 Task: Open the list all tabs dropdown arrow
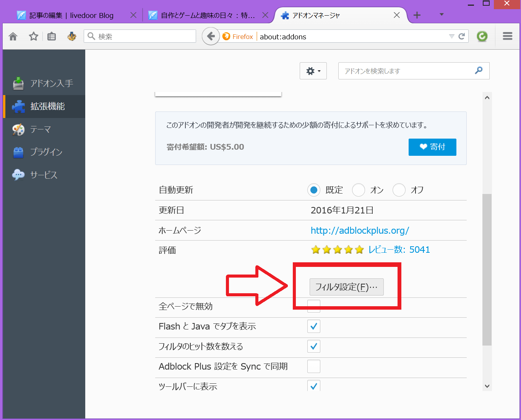coord(441,15)
